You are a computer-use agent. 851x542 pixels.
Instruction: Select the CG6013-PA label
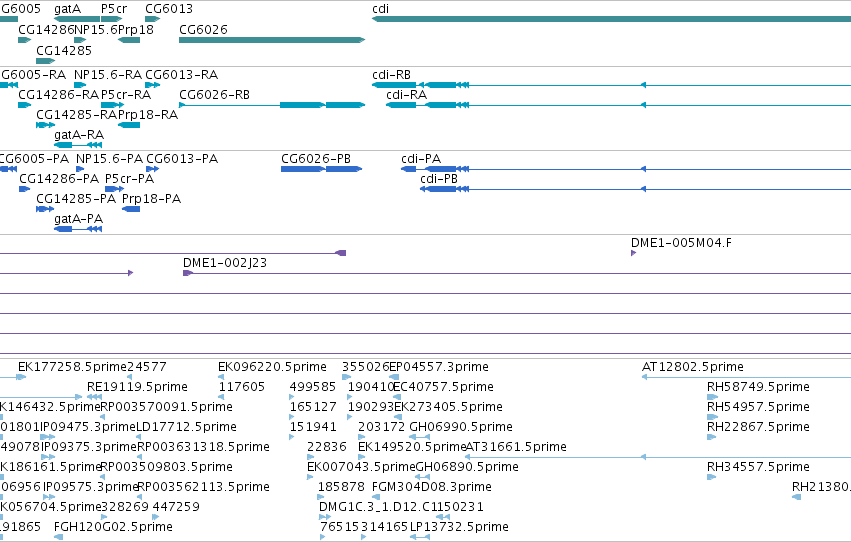pos(182,158)
